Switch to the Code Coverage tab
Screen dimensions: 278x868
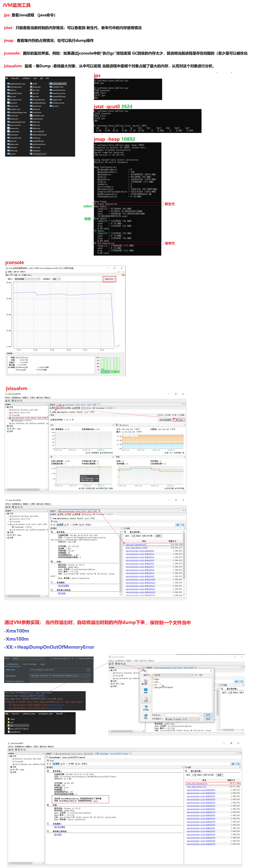[x=29, y=664]
